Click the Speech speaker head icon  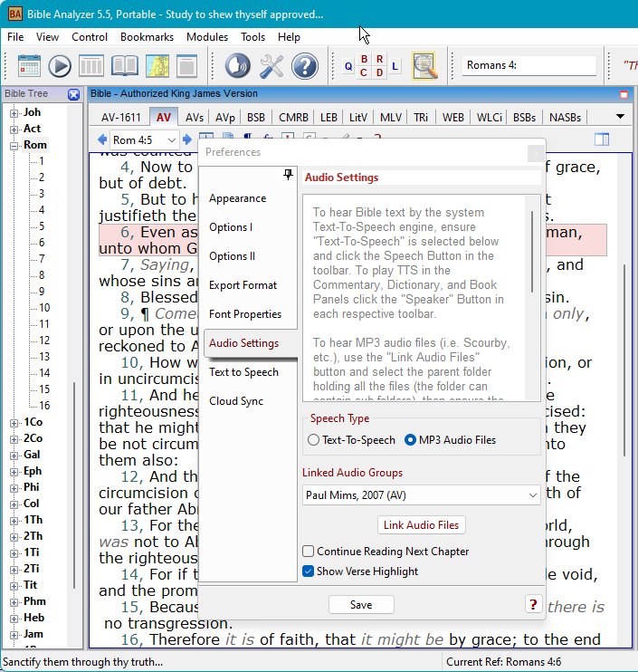coord(237,66)
